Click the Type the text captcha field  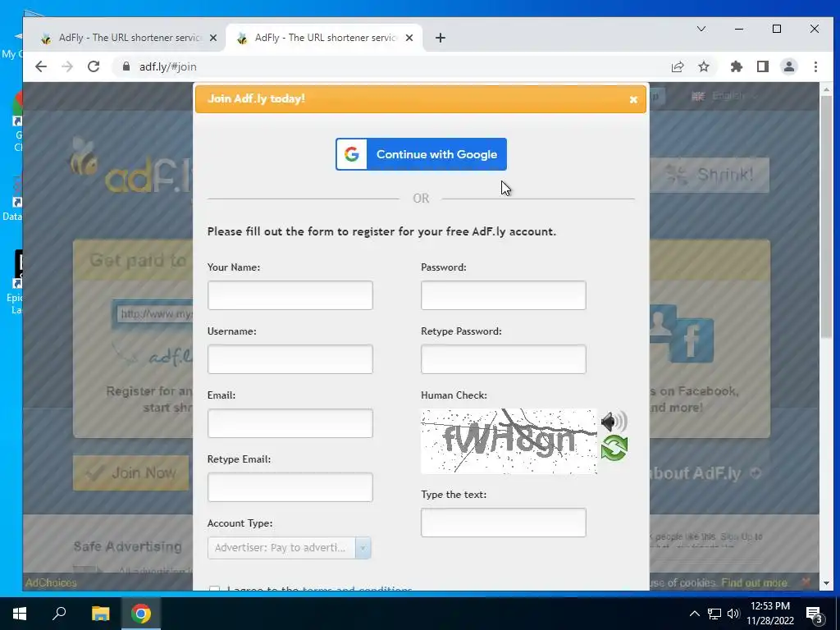click(x=504, y=523)
